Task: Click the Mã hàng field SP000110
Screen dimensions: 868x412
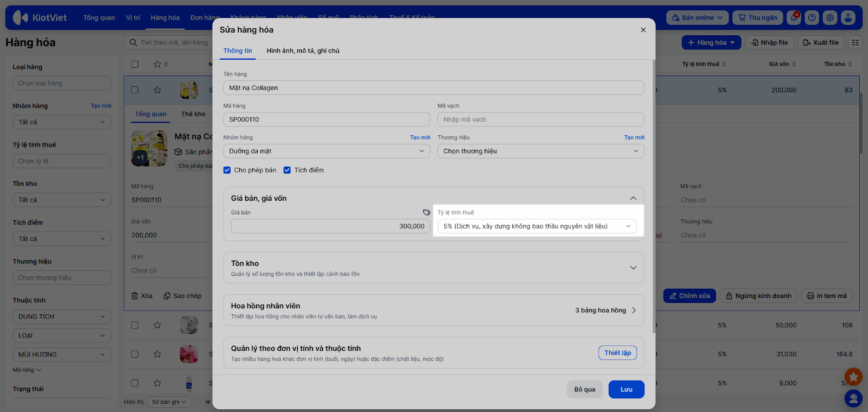Action: click(x=327, y=119)
